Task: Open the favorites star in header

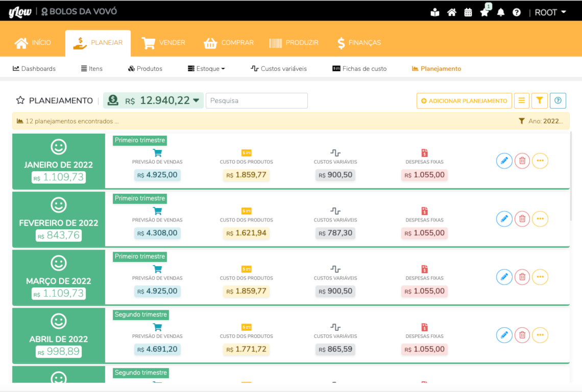Action: pyautogui.click(x=484, y=12)
